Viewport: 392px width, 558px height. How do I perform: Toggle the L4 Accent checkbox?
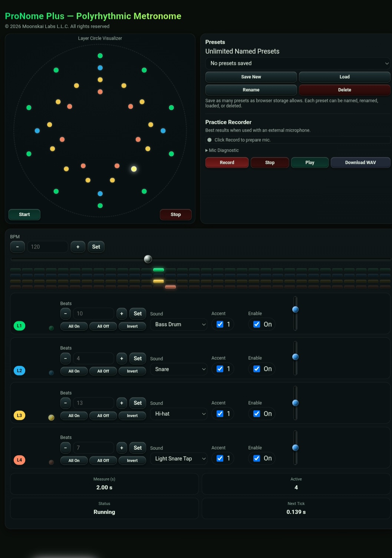point(220,458)
